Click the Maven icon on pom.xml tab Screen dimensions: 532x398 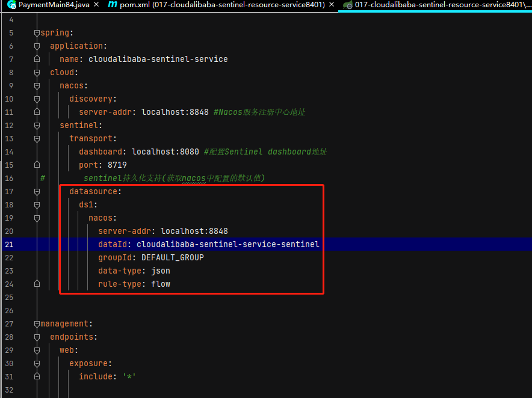click(113, 4)
